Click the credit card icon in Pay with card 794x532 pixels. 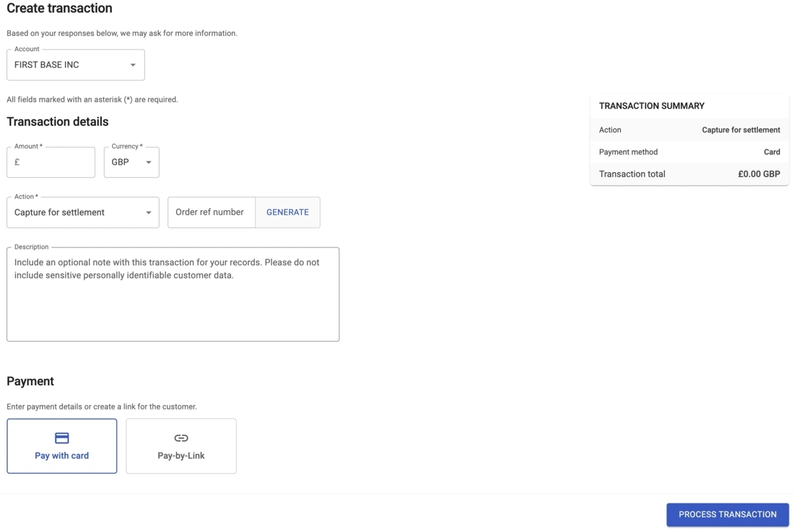coord(62,438)
